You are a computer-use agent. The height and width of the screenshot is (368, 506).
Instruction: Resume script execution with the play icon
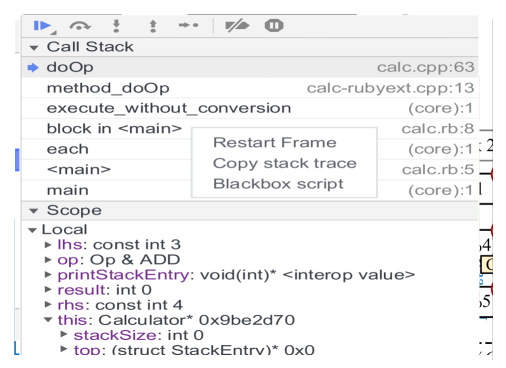[x=43, y=26]
